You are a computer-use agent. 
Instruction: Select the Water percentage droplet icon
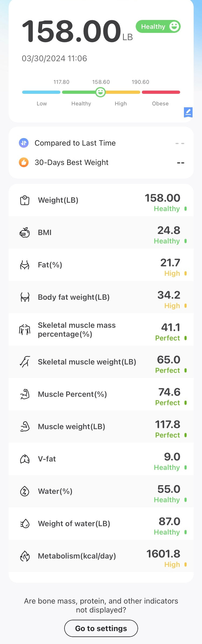(25, 491)
